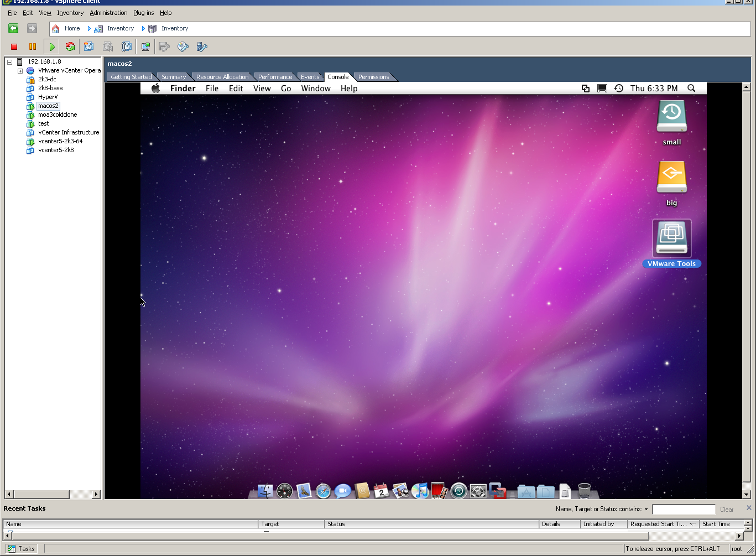Open the Snapshot Manager icon
756x556 pixels.
point(127,47)
